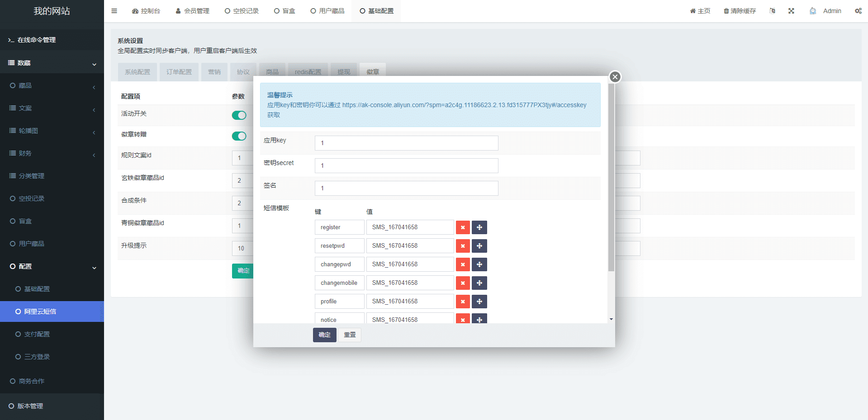Select 支付配置 in the sidebar
Screen dimensions: 868x420
[x=37, y=334]
